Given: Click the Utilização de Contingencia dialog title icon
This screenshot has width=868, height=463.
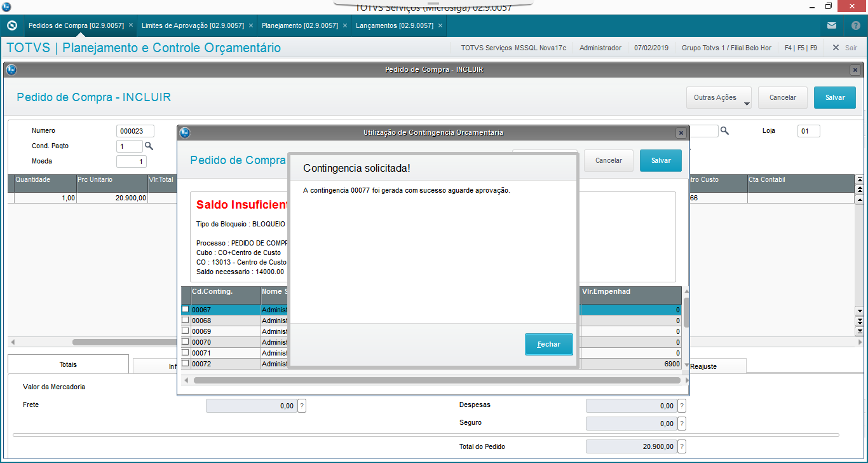Looking at the screenshot, I should 185,132.
